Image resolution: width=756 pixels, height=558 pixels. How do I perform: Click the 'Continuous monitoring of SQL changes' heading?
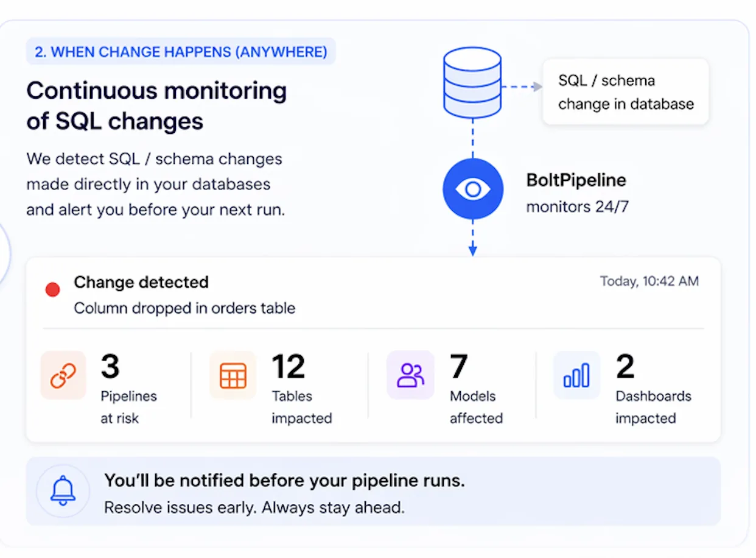(x=156, y=105)
